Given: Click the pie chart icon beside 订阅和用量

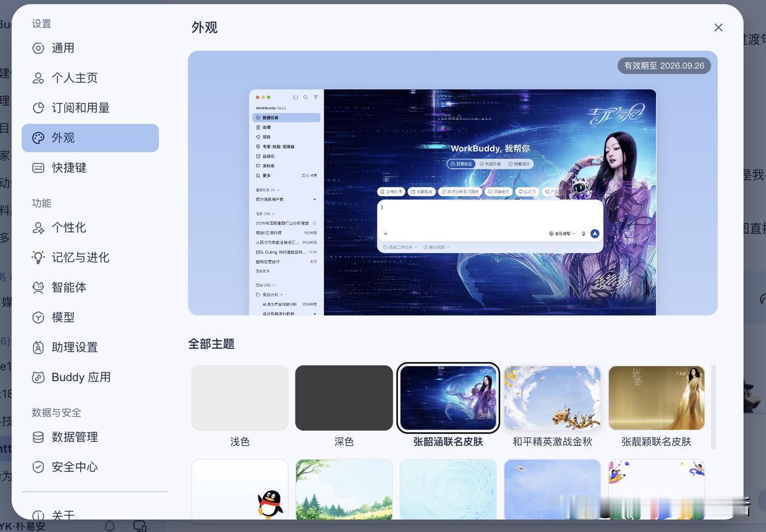Looking at the screenshot, I should pyautogui.click(x=38, y=108).
